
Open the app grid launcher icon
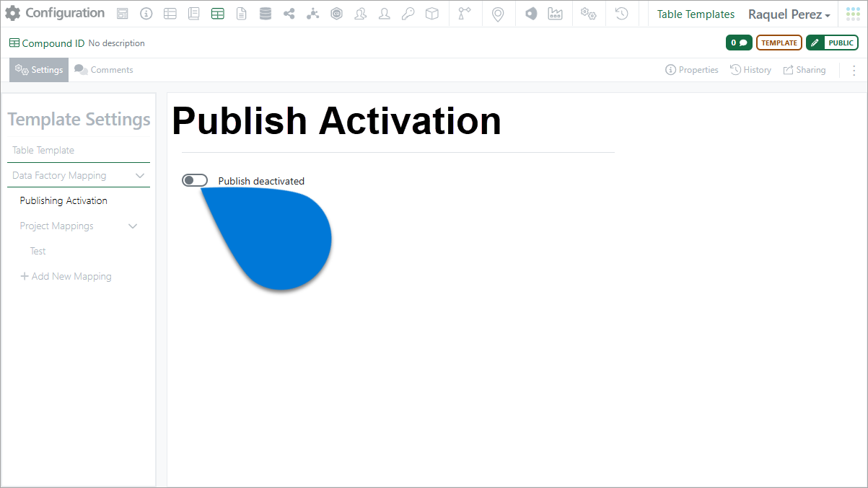853,14
